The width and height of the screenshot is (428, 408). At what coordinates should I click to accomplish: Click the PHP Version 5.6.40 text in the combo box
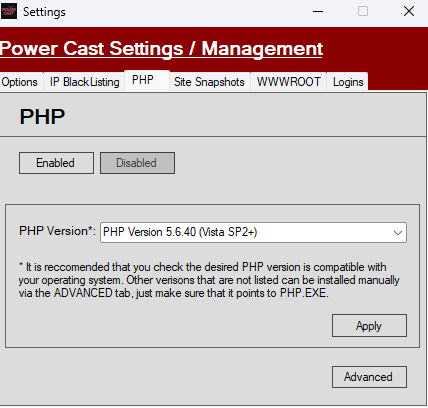tap(180, 232)
